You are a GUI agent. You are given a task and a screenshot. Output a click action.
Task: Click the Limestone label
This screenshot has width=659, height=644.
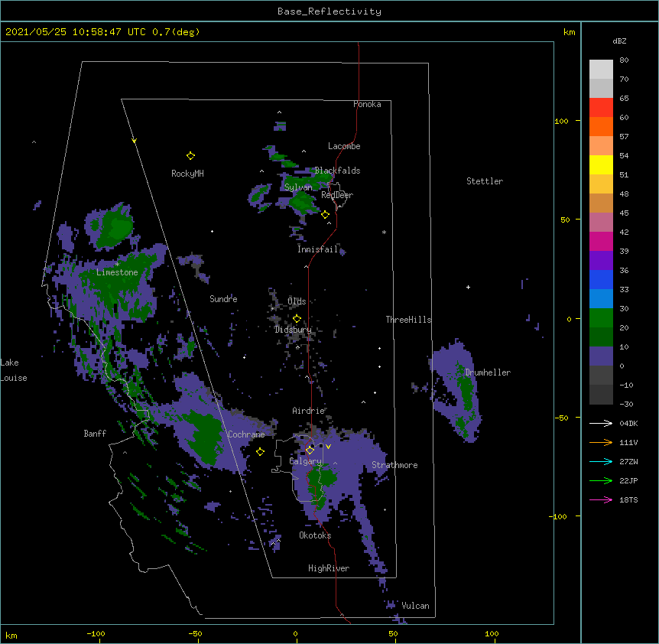117,272
